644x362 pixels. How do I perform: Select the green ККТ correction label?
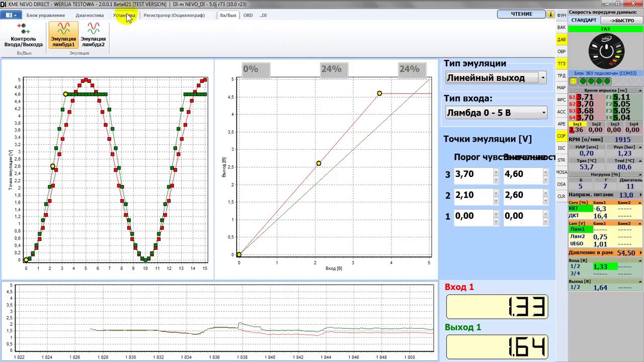(x=580, y=208)
